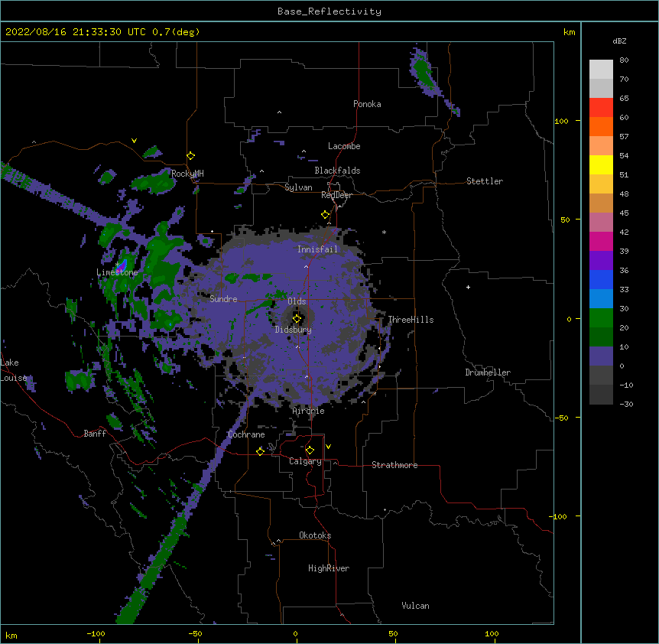
Task: Click the RockyMH town label
Action: pyautogui.click(x=187, y=173)
